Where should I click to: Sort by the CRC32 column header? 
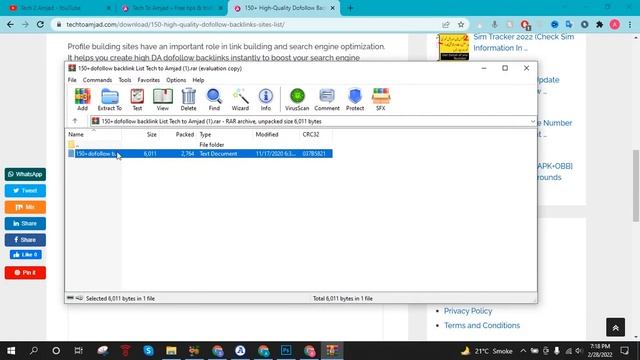pyautogui.click(x=316, y=134)
